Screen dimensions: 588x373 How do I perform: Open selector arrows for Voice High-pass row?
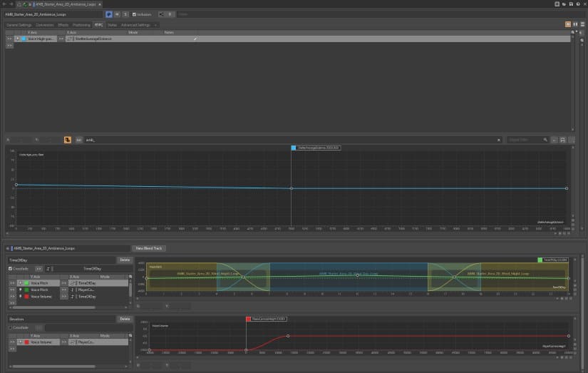pyautogui.click(x=9, y=39)
